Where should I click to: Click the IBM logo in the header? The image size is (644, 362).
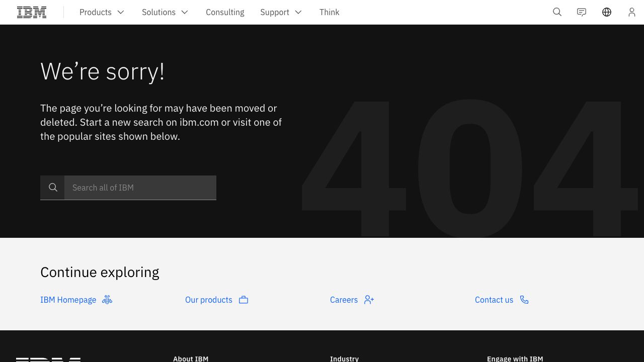(32, 12)
